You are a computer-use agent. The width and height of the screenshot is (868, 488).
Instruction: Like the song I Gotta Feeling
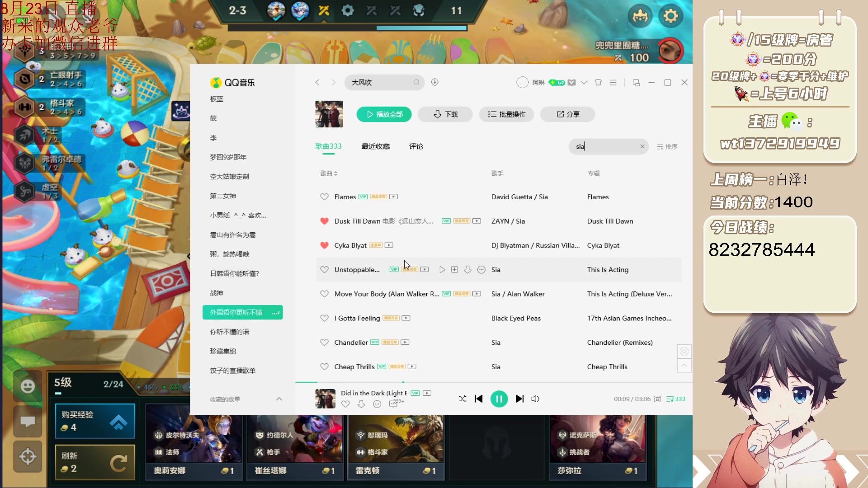324,318
